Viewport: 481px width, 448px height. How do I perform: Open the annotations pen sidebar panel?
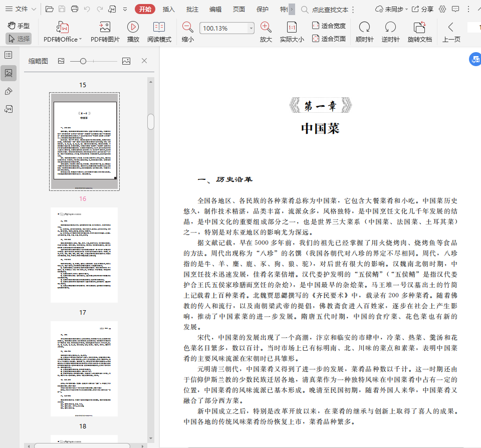(x=9, y=91)
